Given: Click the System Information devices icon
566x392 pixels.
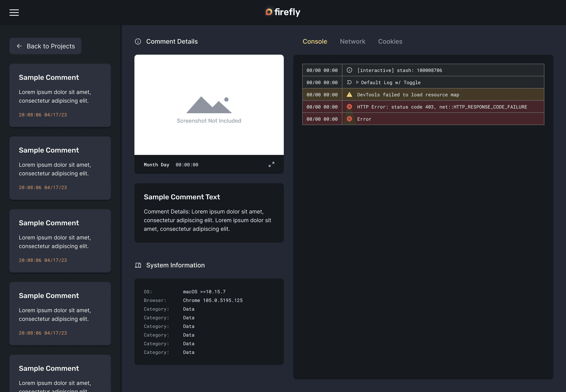Looking at the screenshot, I should tap(138, 265).
